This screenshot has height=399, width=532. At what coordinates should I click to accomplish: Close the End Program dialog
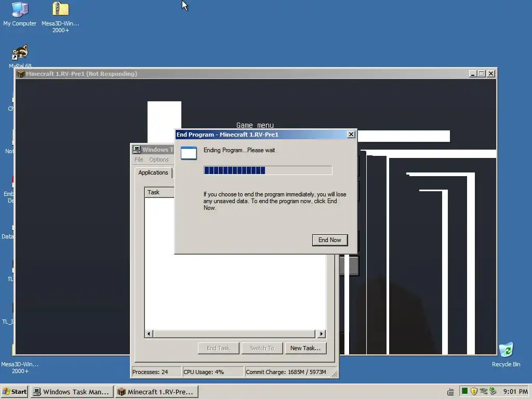coord(351,135)
